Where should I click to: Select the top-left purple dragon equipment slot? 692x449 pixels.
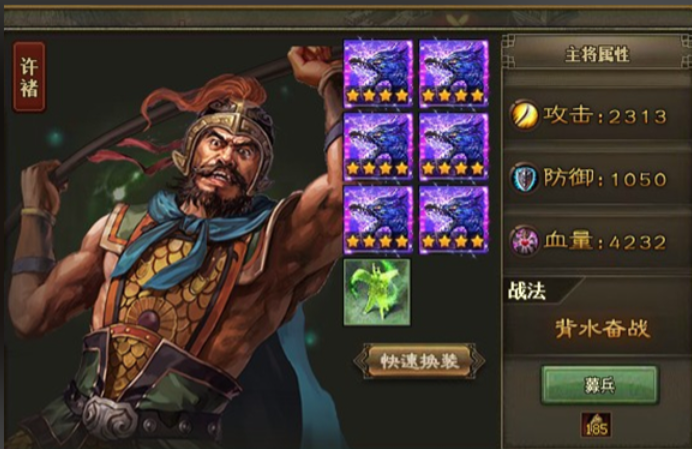tap(378, 73)
